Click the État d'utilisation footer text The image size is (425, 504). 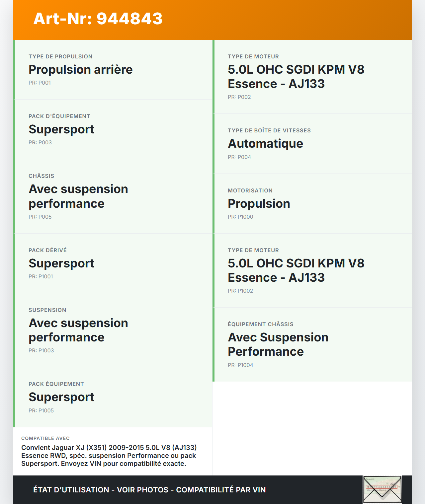click(149, 490)
